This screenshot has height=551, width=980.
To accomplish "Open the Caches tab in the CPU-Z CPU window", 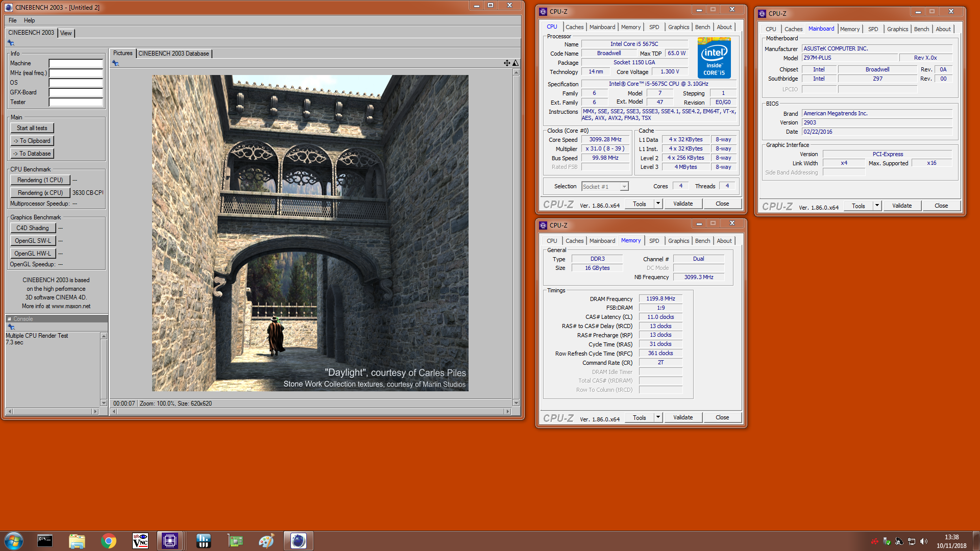I will [x=574, y=27].
